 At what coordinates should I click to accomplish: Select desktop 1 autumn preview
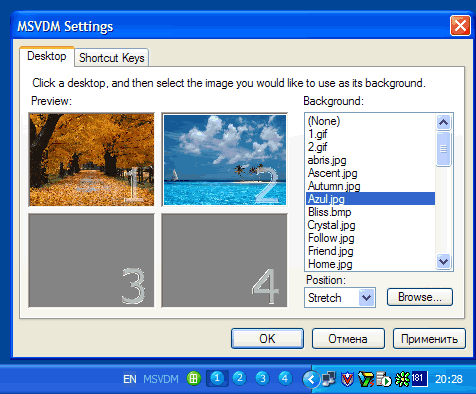coord(92,160)
